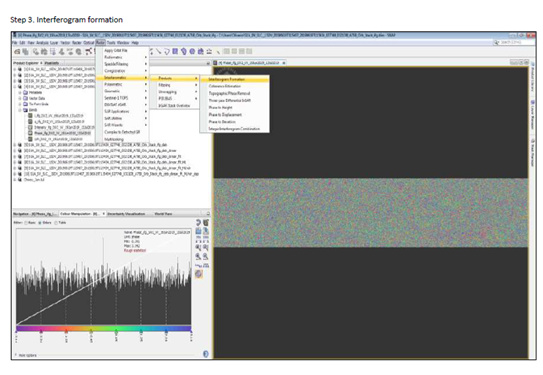
Task: Select Three-pass Differential InSAR entry
Action: 234,100
